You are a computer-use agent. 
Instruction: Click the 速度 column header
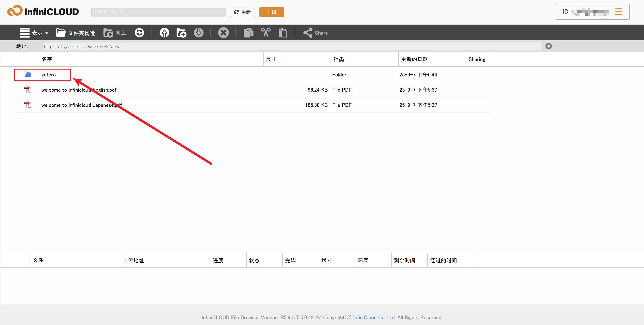373,260
